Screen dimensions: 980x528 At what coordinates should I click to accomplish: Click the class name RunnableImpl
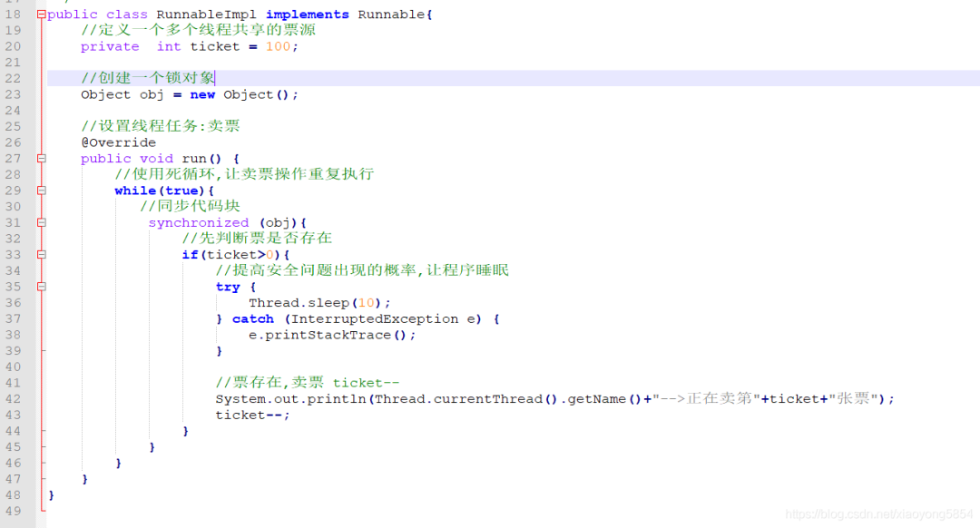[206, 15]
